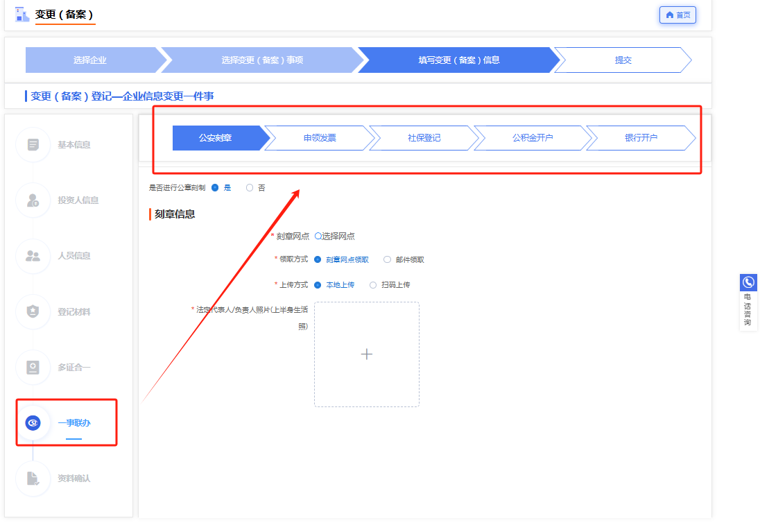
Task: Click the 资料确认 file icon
Action: (33, 478)
